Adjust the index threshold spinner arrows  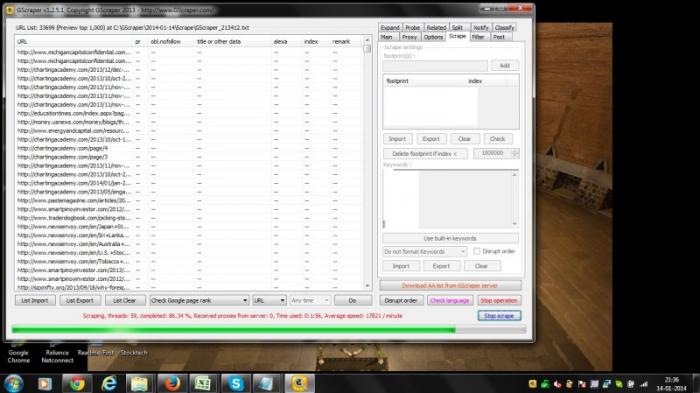pos(515,153)
